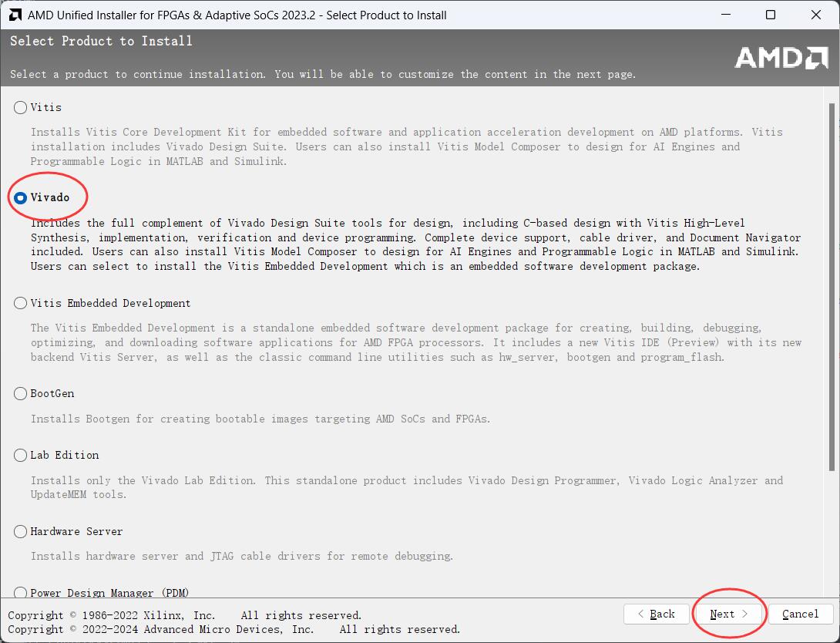840x643 pixels.
Task: Choose the Hardware Server option
Action: (x=21, y=532)
